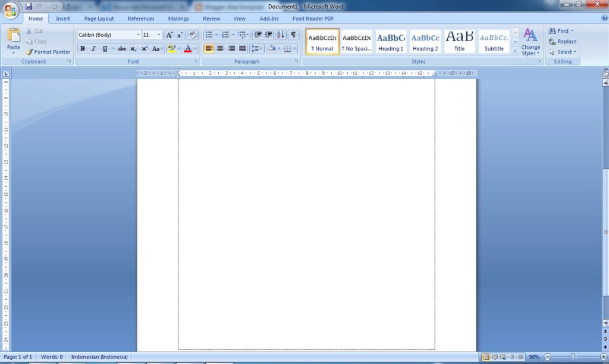The image size is (609, 364).
Task: Open the Replace dialog
Action: click(563, 41)
